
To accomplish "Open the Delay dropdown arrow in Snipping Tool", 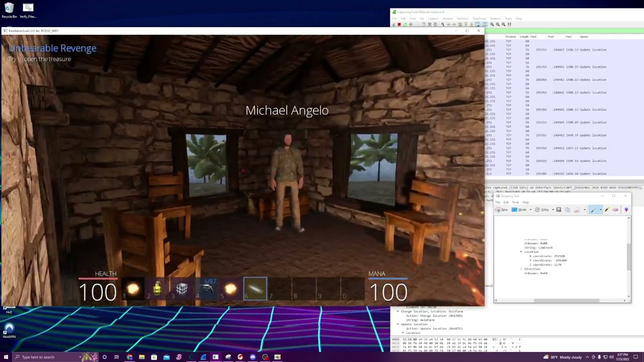I will pos(552,210).
